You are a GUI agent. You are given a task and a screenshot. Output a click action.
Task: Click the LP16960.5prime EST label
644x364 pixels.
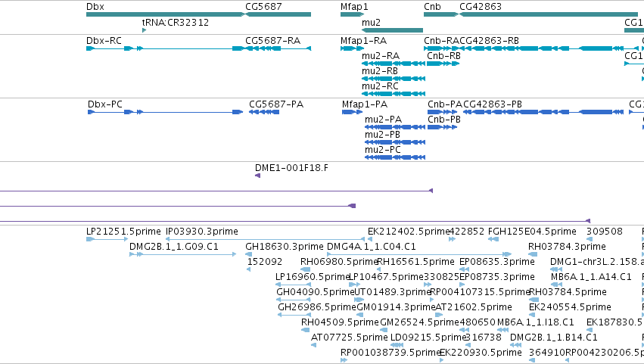click(x=312, y=277)
